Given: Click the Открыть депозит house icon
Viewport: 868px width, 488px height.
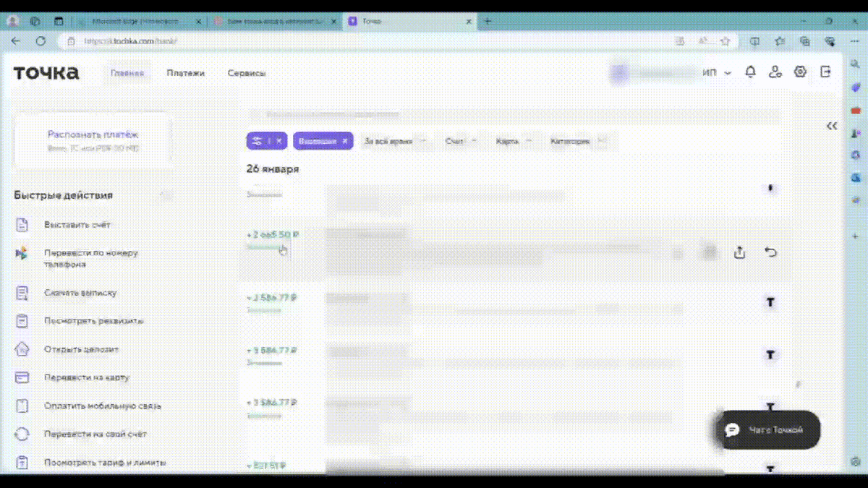Looking at the screenshot, I should (22, 349).
